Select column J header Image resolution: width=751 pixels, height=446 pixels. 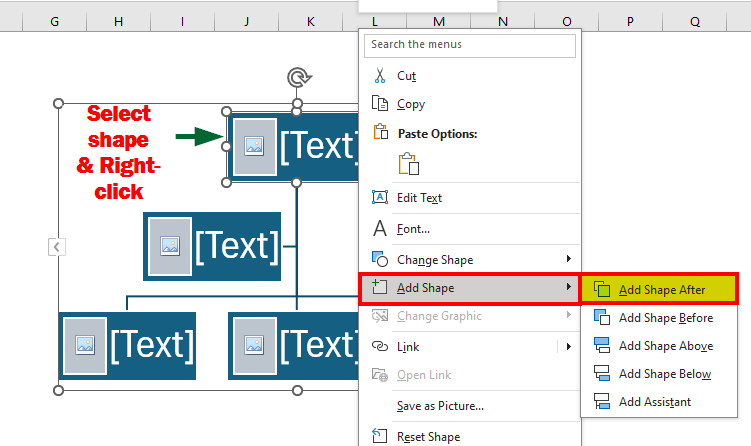point(247,22)
